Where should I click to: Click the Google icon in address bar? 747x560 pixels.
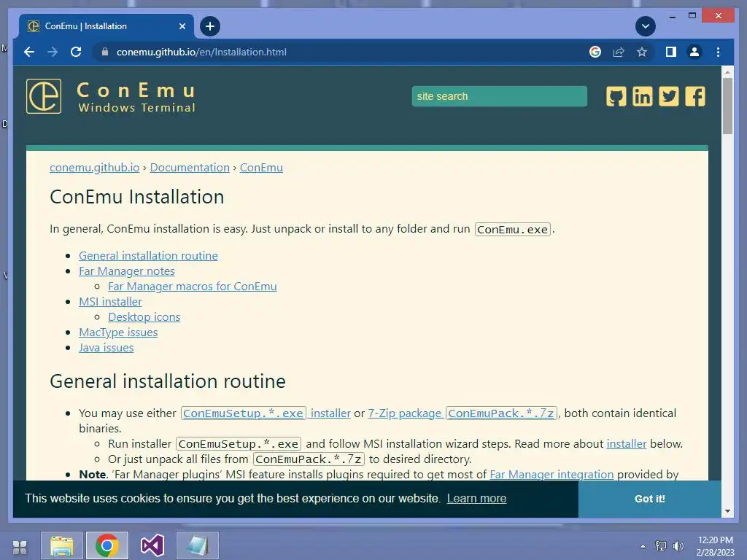pyautogui.click(x=595, y=52)
